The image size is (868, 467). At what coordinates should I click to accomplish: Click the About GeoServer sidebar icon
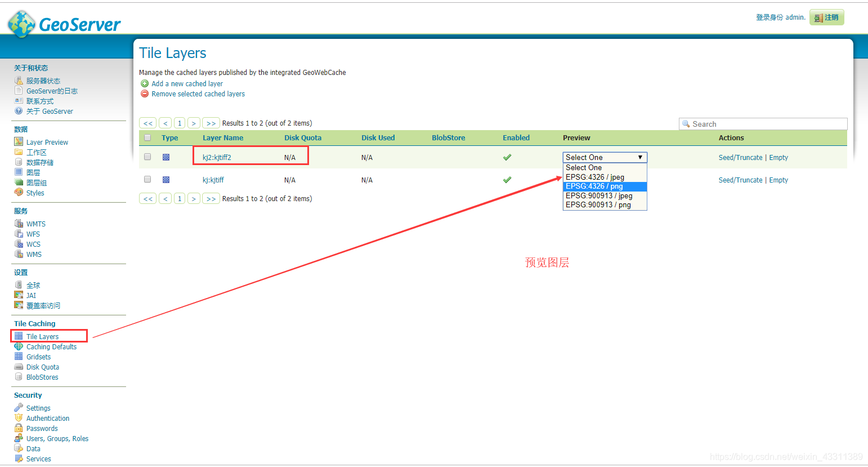pos(19,111)
